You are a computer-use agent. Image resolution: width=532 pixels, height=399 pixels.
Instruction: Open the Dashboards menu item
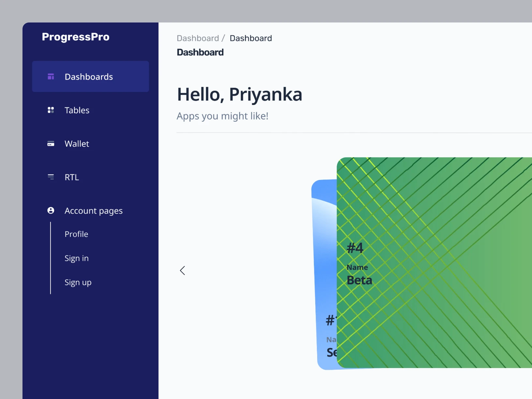(89, 77)
